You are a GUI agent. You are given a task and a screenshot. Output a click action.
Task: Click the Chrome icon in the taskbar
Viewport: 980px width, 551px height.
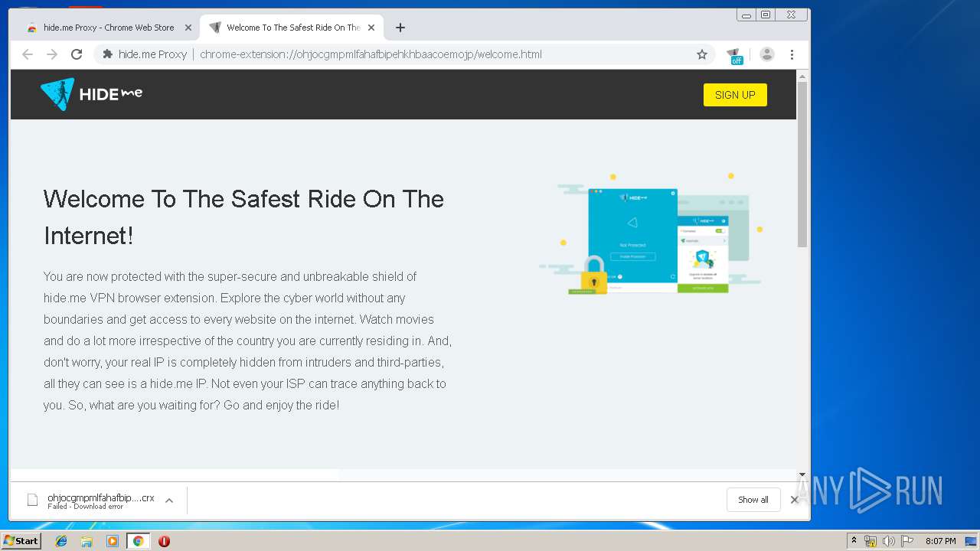coord(138,541)
